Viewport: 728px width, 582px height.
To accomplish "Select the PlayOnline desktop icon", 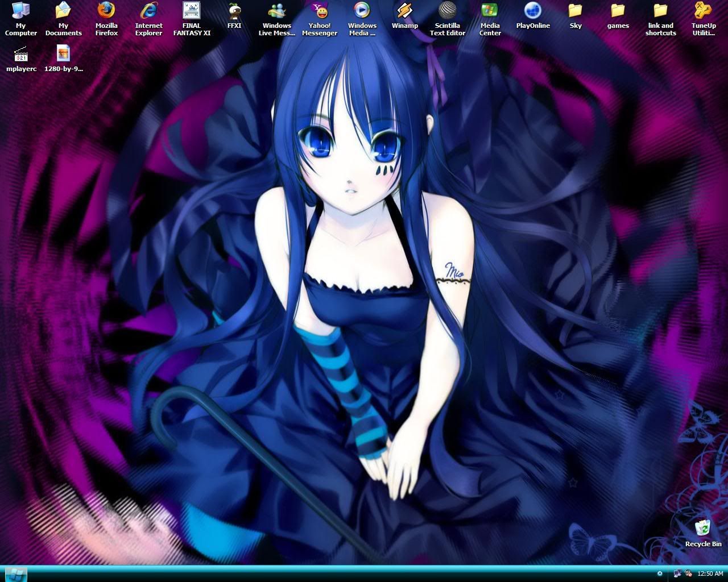I will tap(533, 15).
